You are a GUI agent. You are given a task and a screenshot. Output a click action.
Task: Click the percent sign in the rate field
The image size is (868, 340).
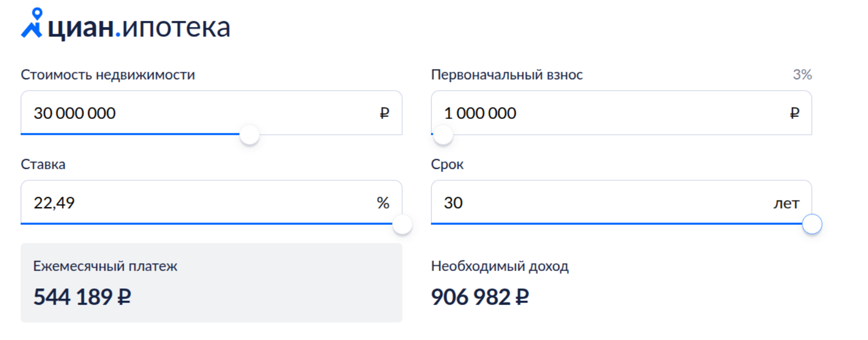click(x=383, y=203)
